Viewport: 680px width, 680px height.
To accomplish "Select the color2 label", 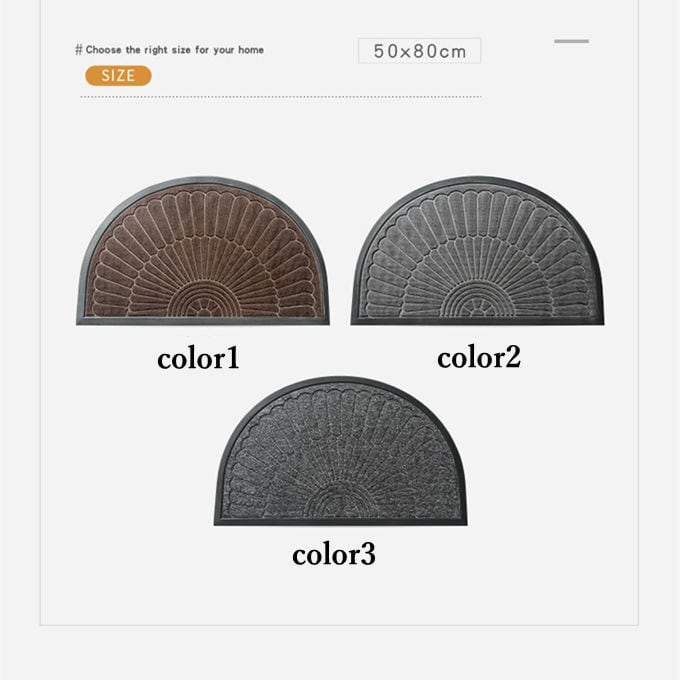I will pyautogui.click(x=479, y=358).
